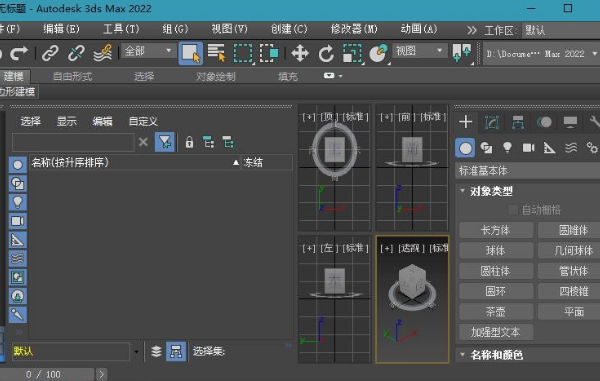Open the Display panel tab

click(x=570, y=122)
